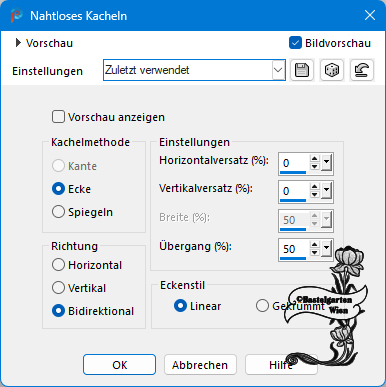Close the Nahtloses Kacheln dialog

pos(370,15)
